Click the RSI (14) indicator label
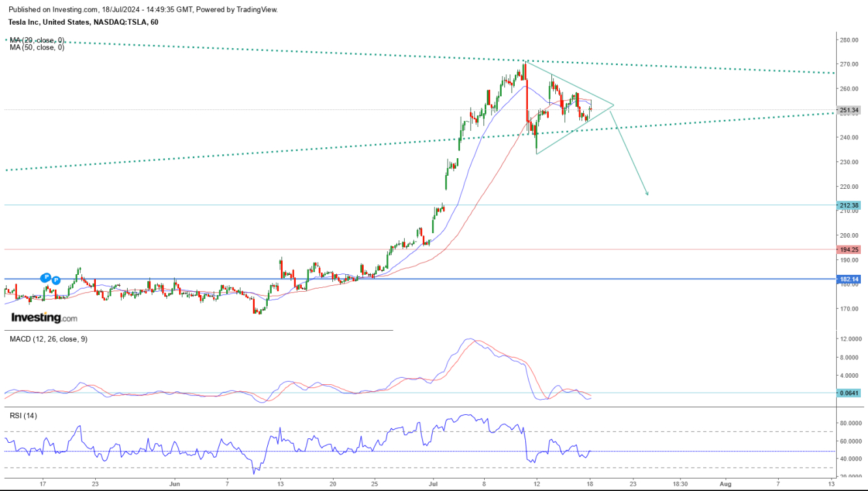 click(23, 415)
